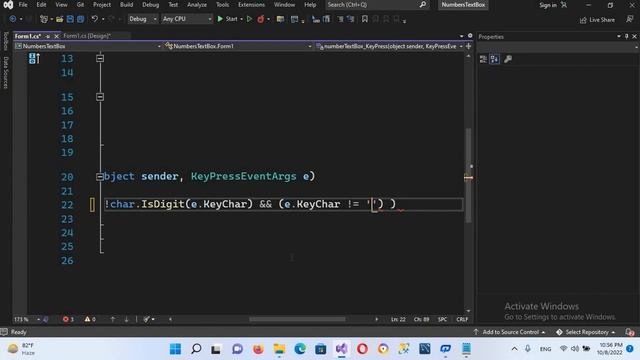The image size is (640, 360).
Task: Open the Debug menu
Action: 150,4
